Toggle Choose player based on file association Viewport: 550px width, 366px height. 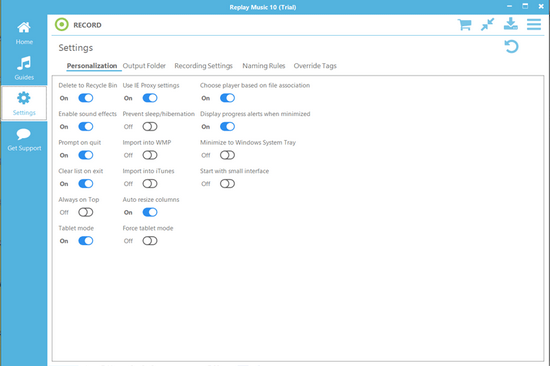[227, 98]
